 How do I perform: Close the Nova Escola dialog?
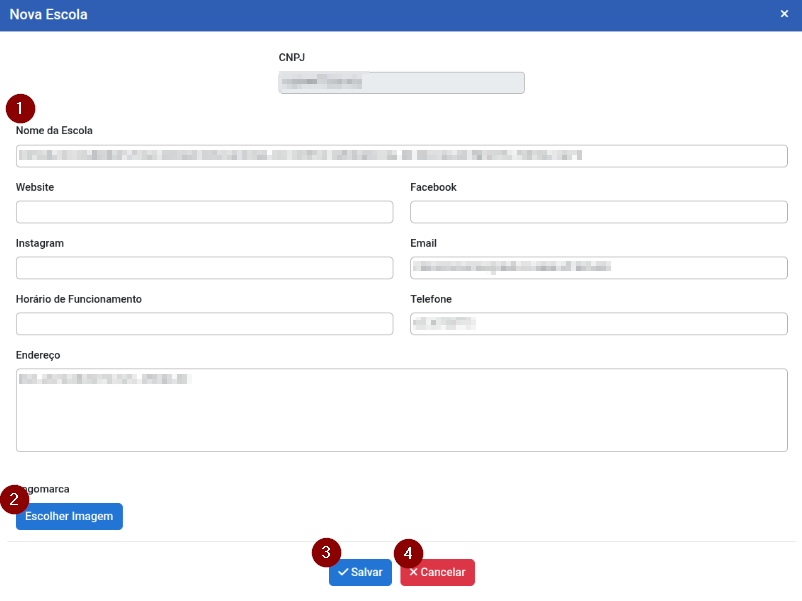(x=784, y=15)
